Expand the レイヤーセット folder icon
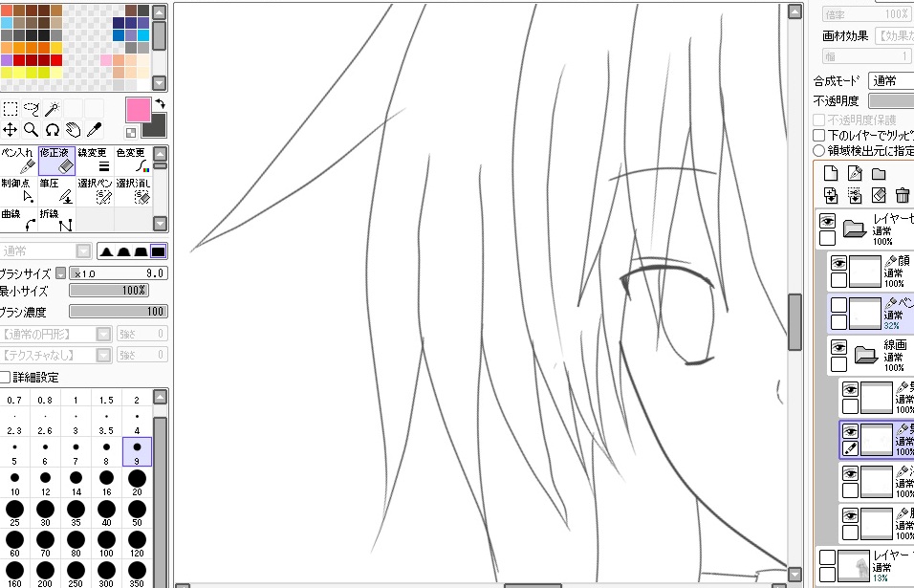This screenshot has height=588, width=914. click(854, 228)
